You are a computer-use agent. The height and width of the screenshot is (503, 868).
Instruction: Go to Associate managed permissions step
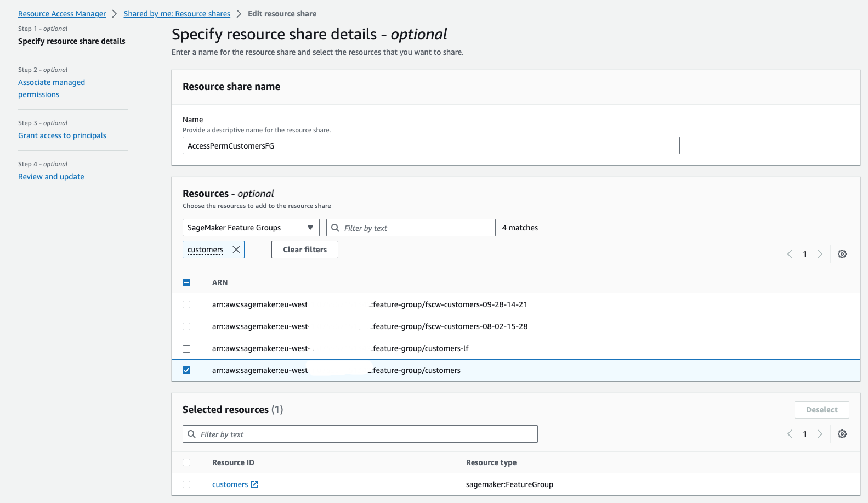point(52,88)
